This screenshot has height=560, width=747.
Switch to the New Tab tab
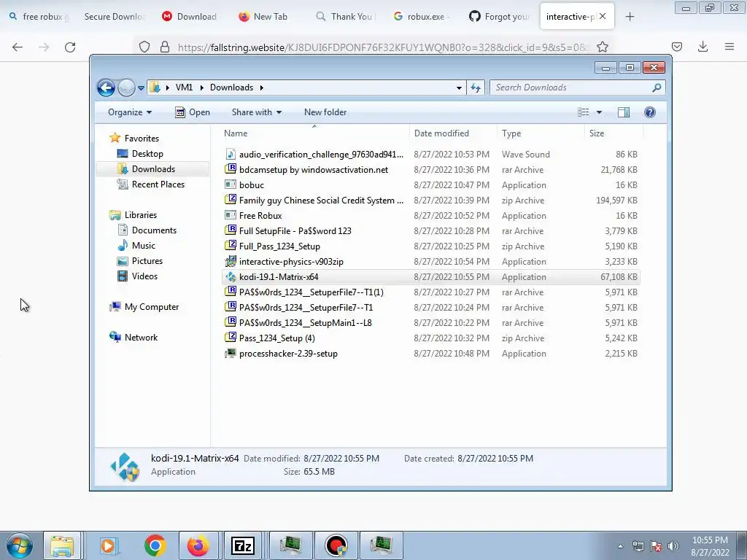coord(263,17)
